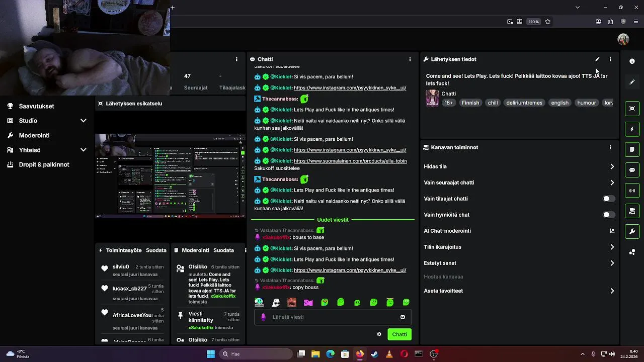This screenshot has height=362, width=644.
Task: Bookmark page with the star icon
Action: click(x=548, y=22)
